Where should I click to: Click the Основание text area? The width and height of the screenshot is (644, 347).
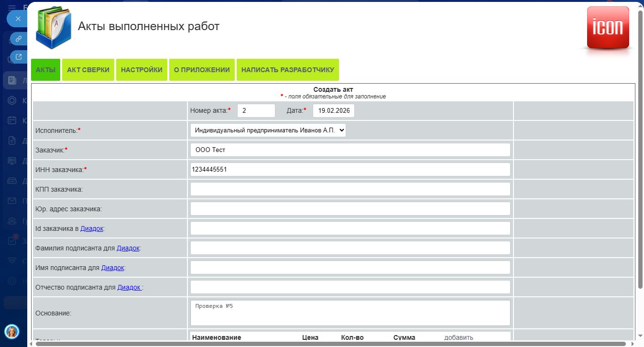click(350, 313)
